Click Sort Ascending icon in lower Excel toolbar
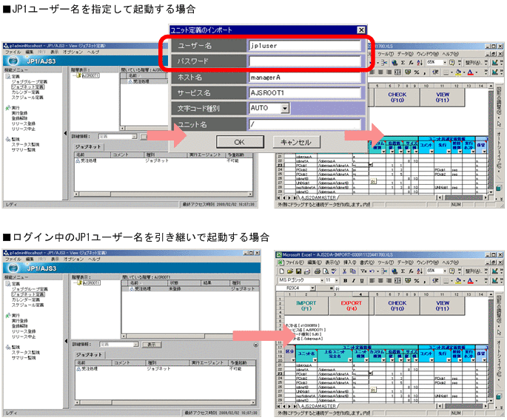 pyautogui.click(x=420, y=271)
